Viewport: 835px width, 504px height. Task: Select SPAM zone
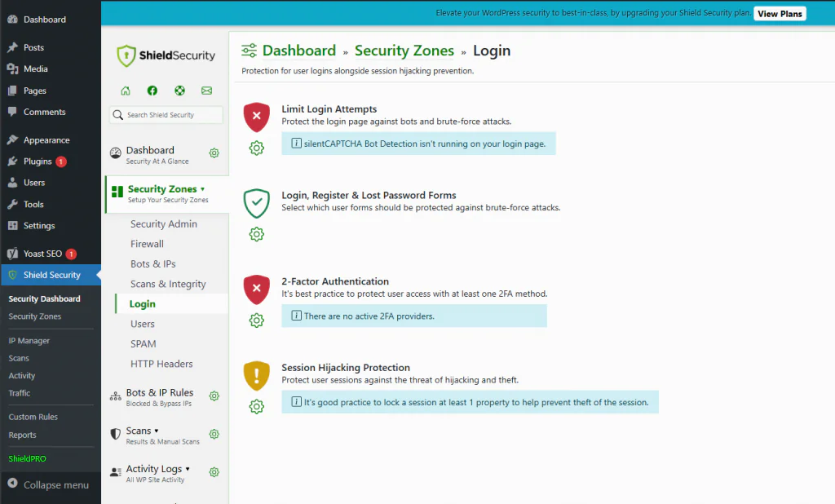click(144, 344)
